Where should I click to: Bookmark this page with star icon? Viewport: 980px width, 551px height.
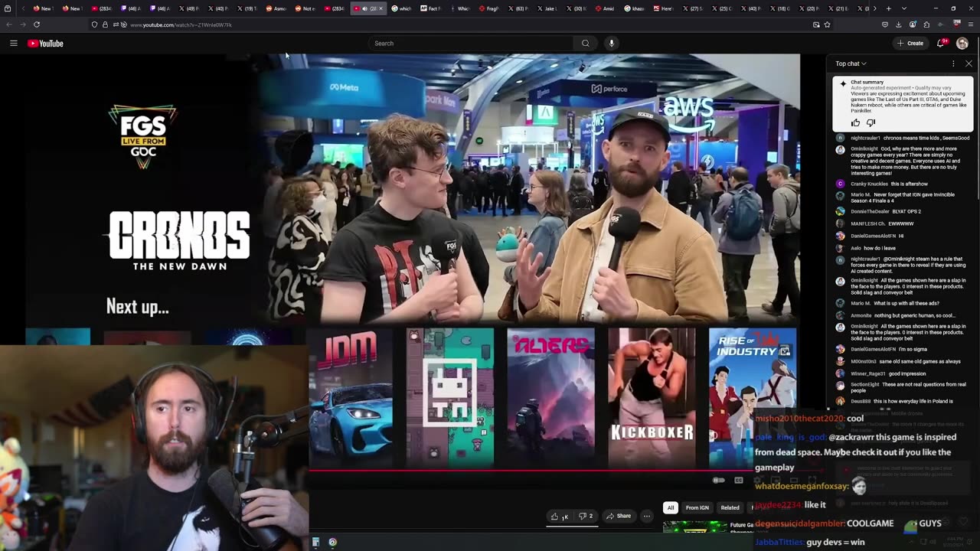828,24
